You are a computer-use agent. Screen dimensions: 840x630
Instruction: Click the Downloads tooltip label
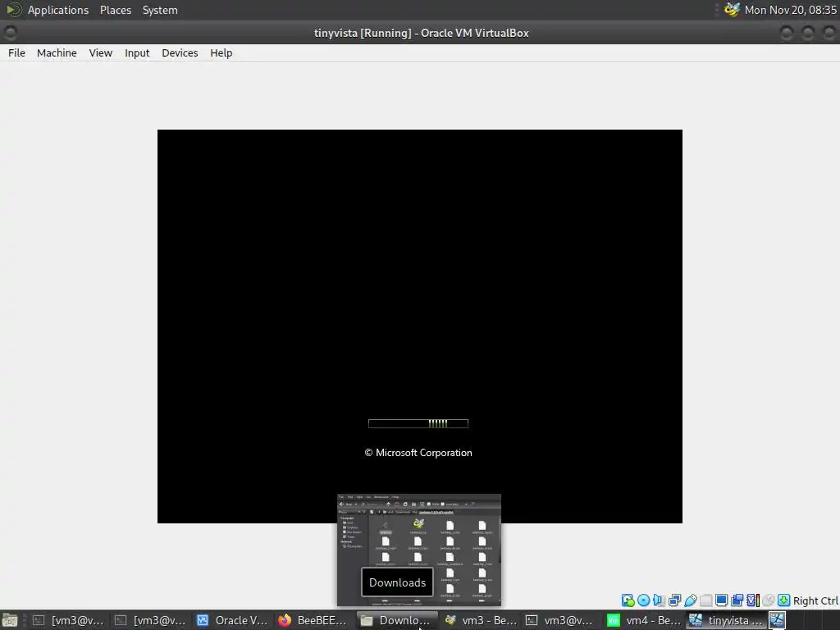pyautogui.click(x=398, y=582)
